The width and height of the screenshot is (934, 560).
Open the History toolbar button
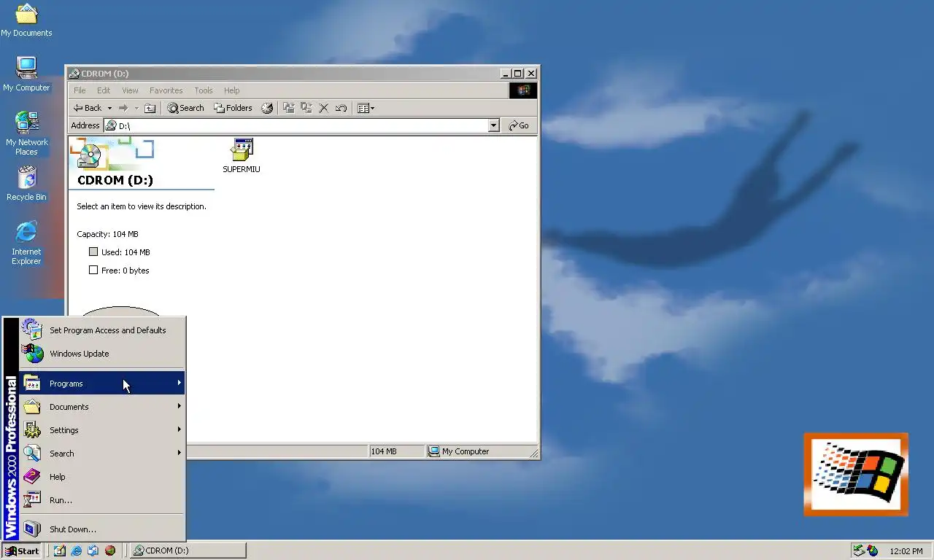tap(267, 108)
